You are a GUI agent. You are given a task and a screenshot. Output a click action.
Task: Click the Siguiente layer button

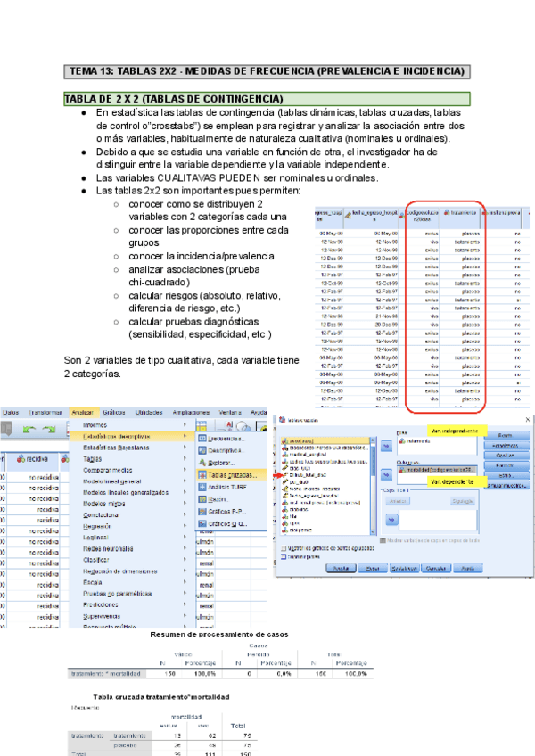(x=462, y=501)
